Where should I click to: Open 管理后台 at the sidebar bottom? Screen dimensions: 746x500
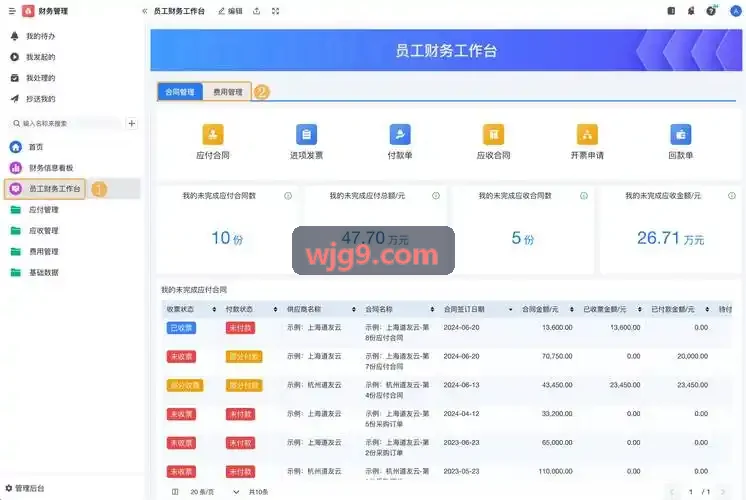(x=25, y=488)
